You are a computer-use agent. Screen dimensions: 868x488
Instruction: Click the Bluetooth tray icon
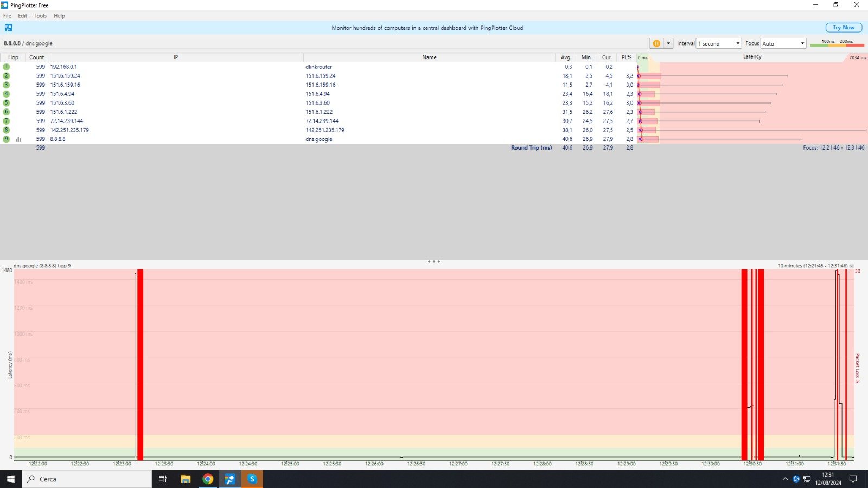pos(796,479)
